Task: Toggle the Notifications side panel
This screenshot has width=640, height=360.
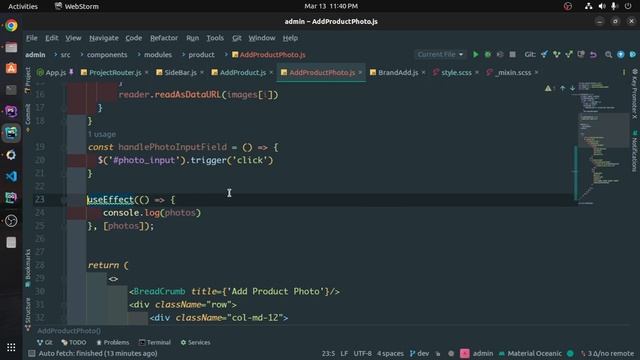Action: [635, 152]
